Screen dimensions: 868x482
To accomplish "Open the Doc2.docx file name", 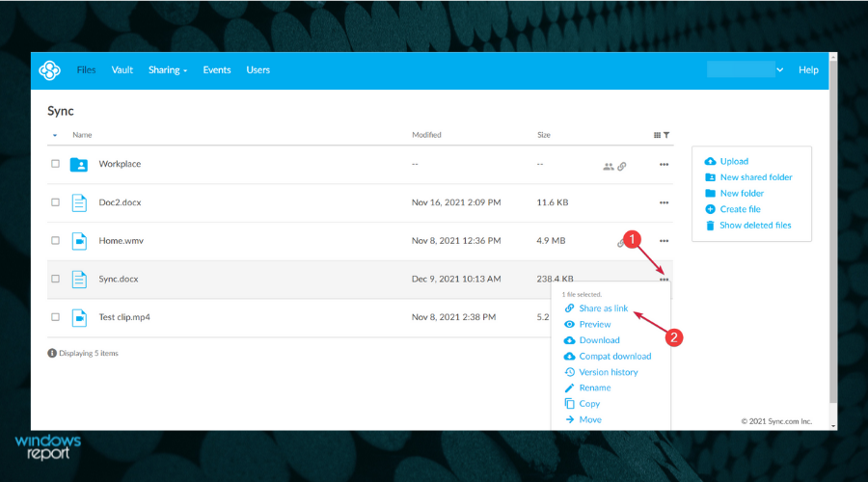I will click(120, 202).
